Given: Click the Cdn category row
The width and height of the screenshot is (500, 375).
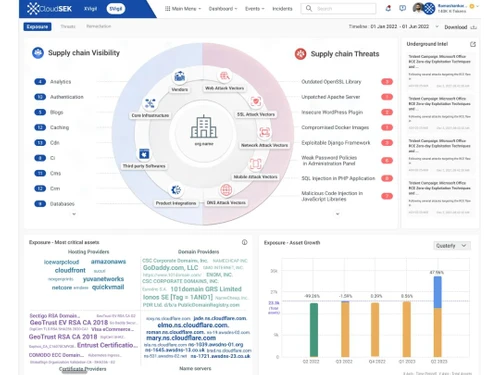Looking at the screenshot, I should point(47,143).
